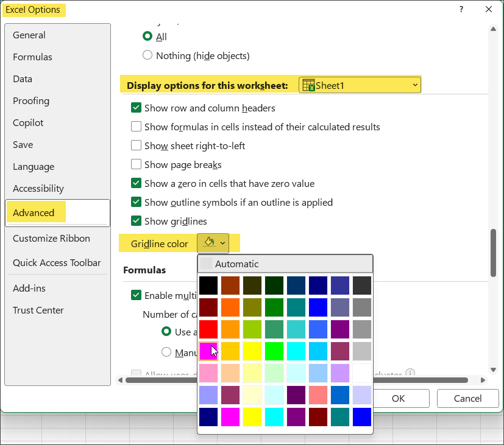Select Nothing (hide objects) radio button
Viewport: 504px width, 445px height.
(x=147, y=55)
